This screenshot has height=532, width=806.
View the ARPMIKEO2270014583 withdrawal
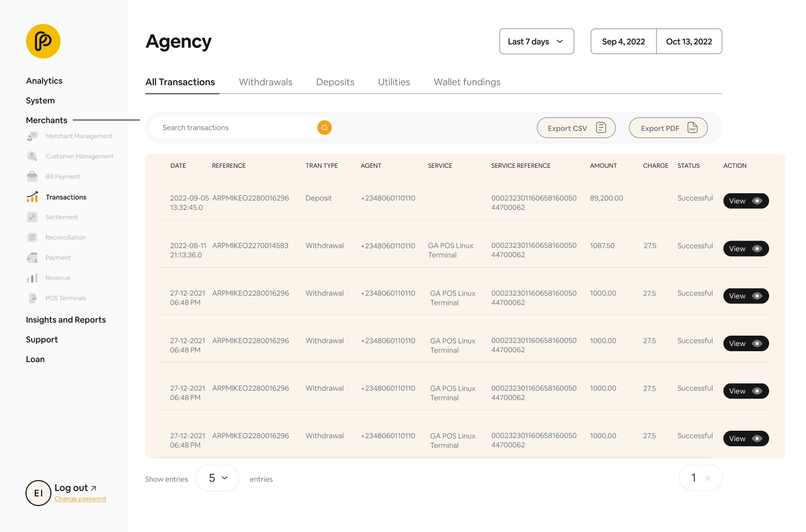pyautogui.click(x=746, y=249)
